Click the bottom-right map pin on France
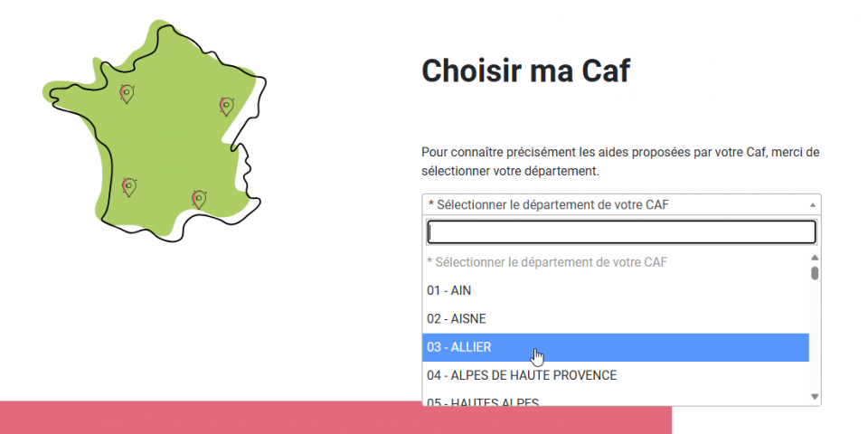 coord(199,198)
